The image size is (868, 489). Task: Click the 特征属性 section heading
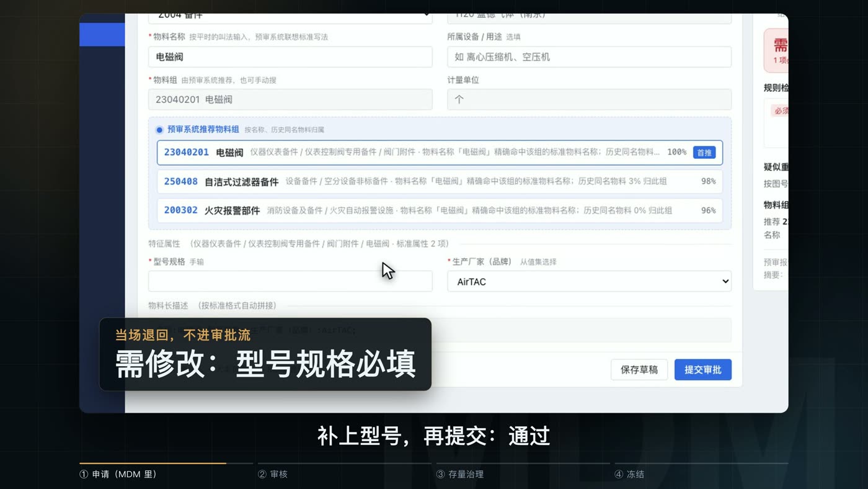(x=164, y=244)
